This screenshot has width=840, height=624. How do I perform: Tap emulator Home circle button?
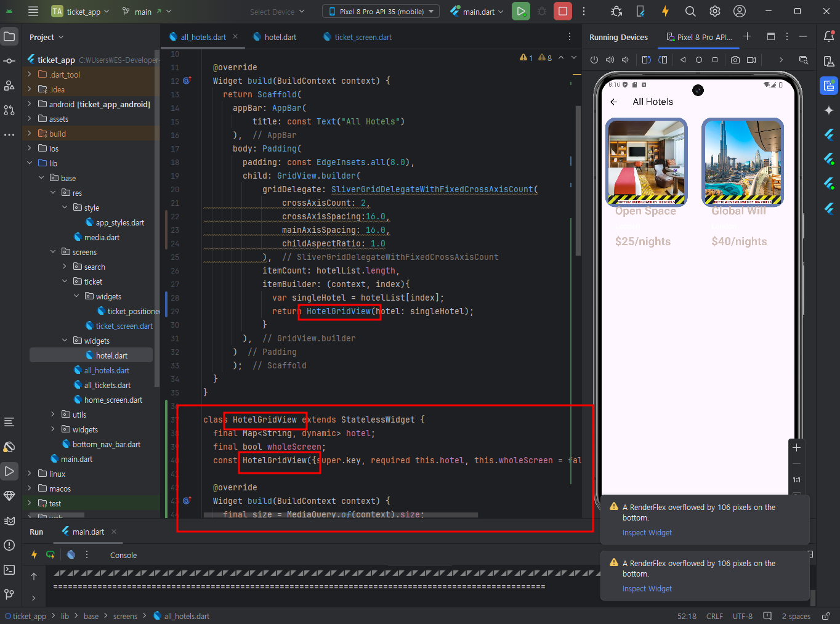point(699,60)
